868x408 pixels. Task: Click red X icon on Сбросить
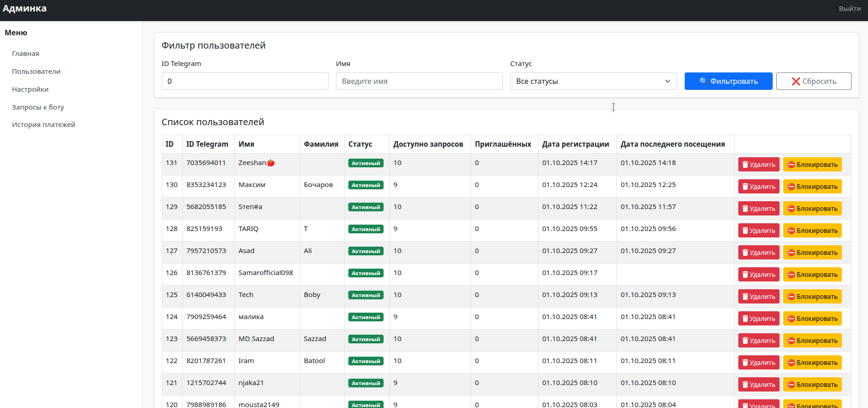(x=796, y=81)
